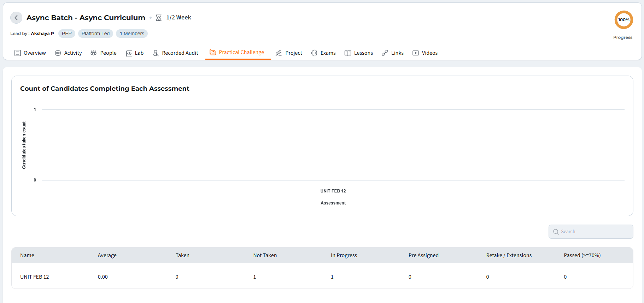Screen dimensions: 644x303
Task: Click the Exams puzzle icon
Action: tap(314, 53)
